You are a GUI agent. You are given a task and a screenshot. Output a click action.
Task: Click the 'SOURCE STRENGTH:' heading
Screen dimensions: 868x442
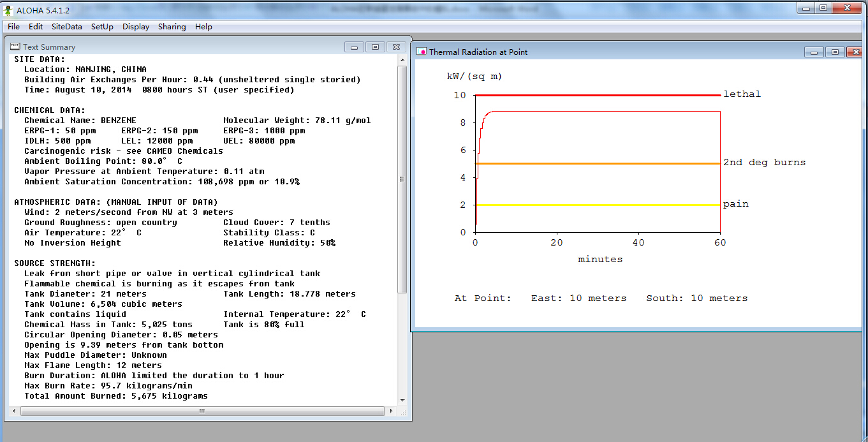pos(55,263)
